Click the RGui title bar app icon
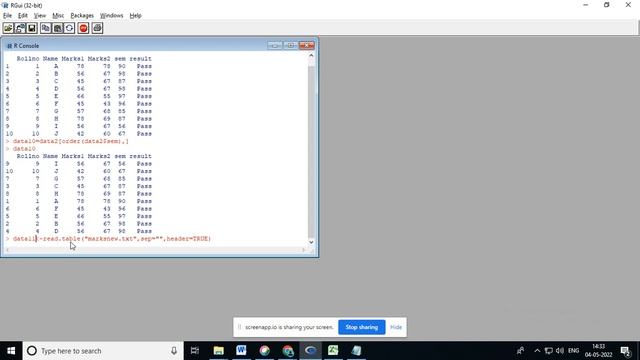This screenshot has width=640, height=360. tap(5, 5)
